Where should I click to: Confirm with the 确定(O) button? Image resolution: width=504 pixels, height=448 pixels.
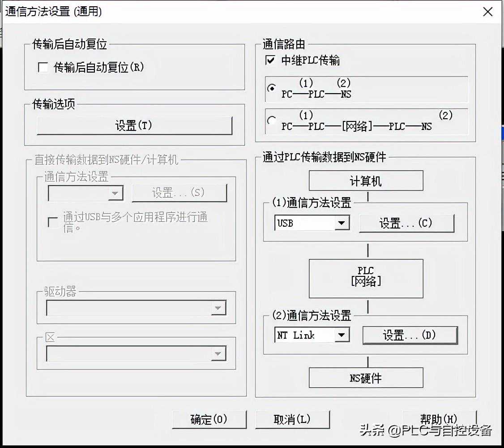[x=209, y=419]
